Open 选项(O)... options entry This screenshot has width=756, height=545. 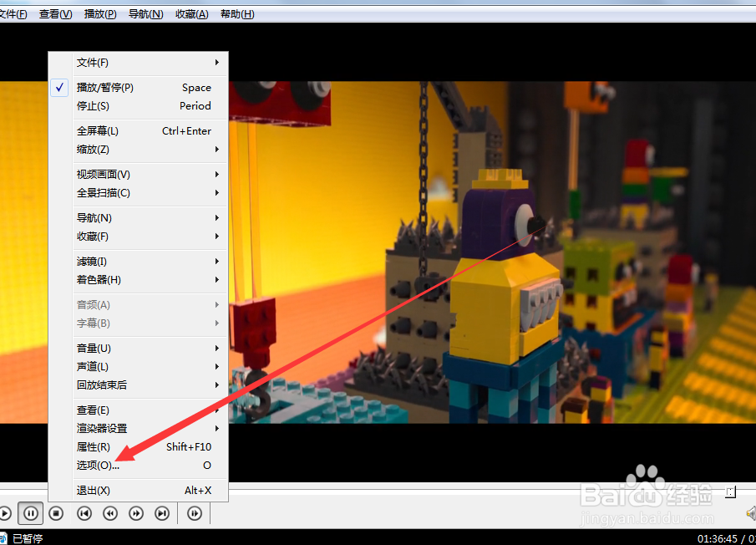point(139,465)
